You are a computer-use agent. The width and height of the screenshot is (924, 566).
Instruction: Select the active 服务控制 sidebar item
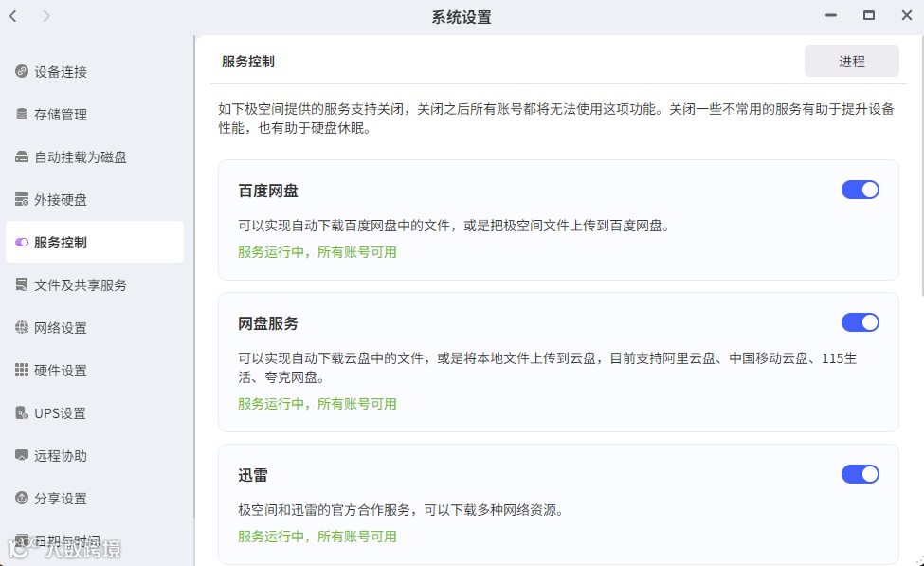[94, 242]
